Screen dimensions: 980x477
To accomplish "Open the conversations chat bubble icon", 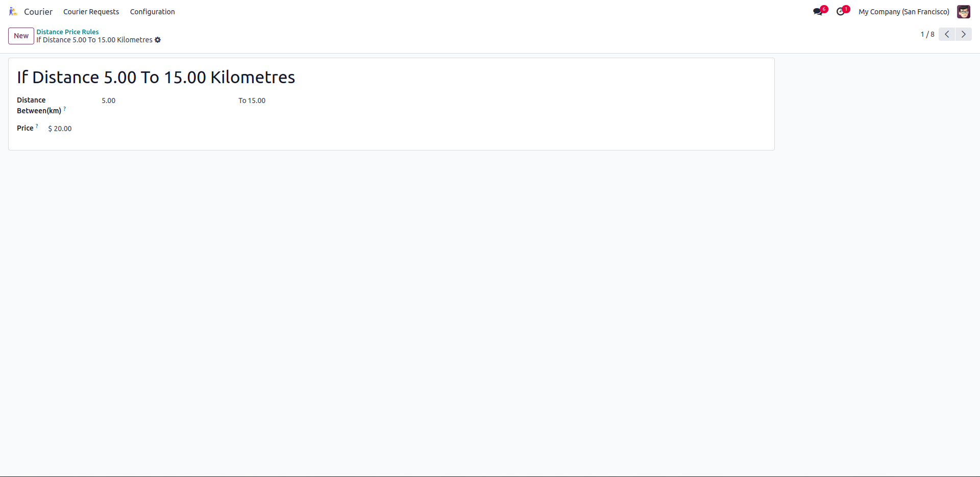I will click(x=818, y=12).
